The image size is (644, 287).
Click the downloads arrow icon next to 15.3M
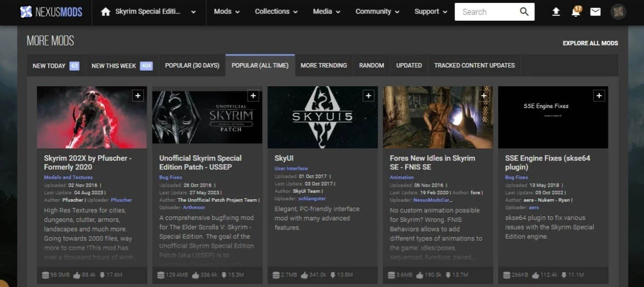(224, 275)
